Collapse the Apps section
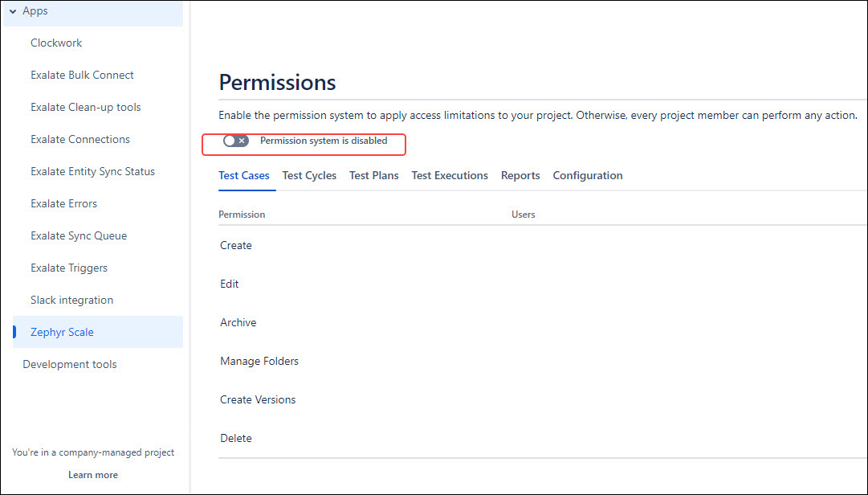Image resolution: width=868 pixels, height=495 pixels. [x=35, y=10]
